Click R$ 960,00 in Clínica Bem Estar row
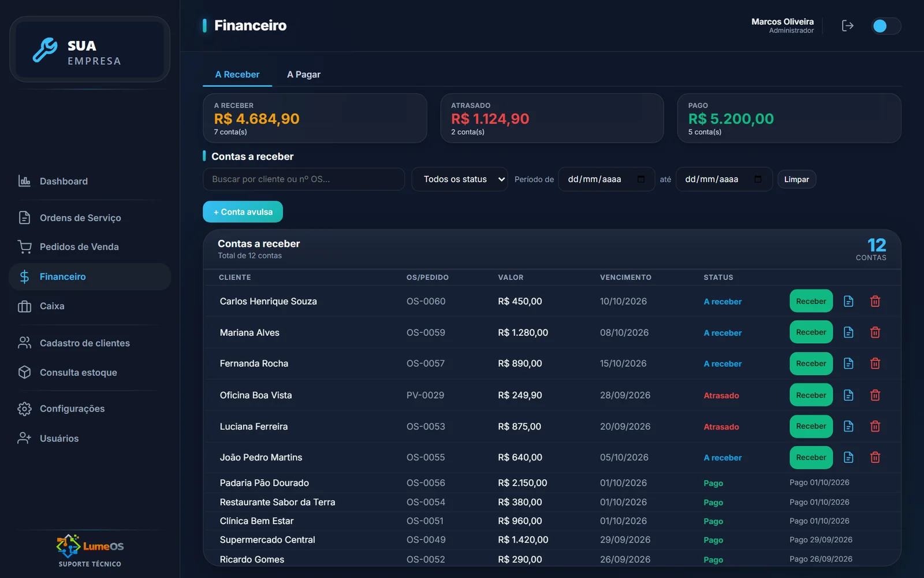 [520, 521]
